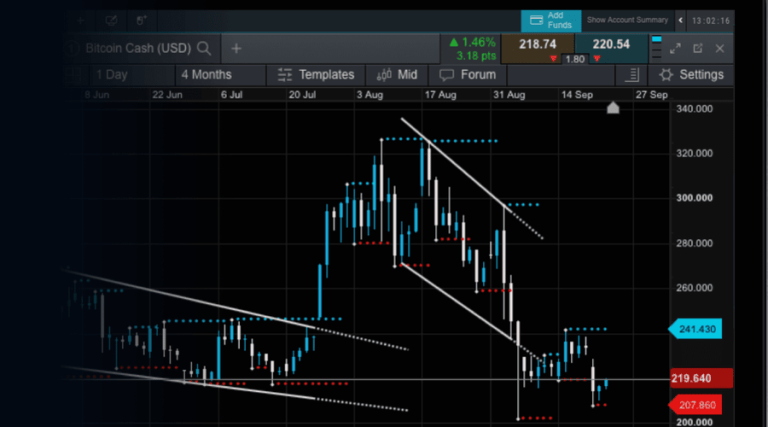Screen dimensions: 768x427
Task: Add a new chart tab with plus
Action: tap(236, 48)
